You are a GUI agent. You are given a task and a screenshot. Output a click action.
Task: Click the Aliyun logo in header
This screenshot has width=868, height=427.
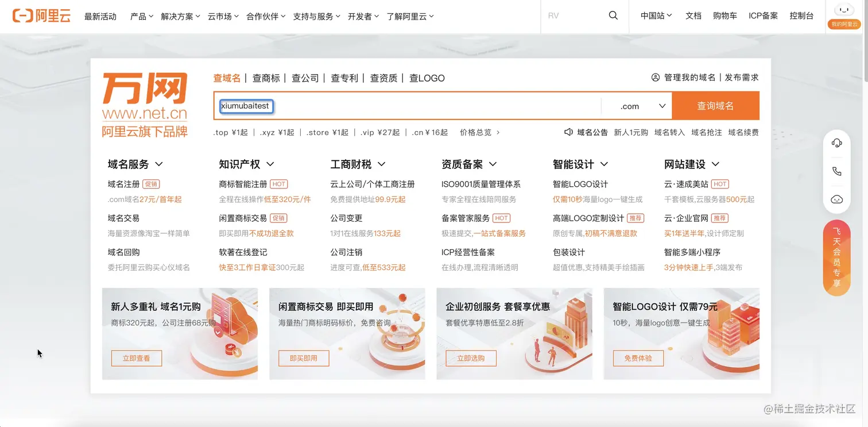tap(41, 16)
